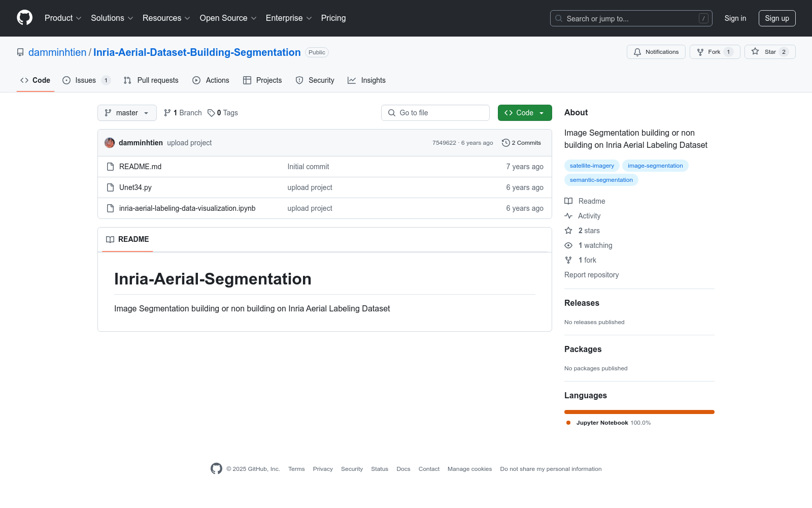
Task: Open the Activity link
Action: tap(583, 216)
